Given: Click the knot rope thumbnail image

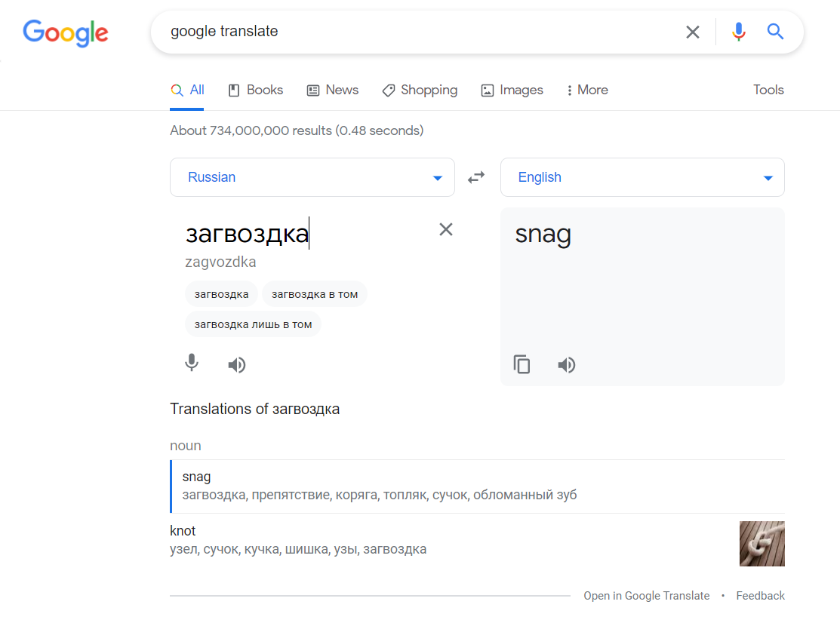Looking at the screenshot, I should (762, 543).
